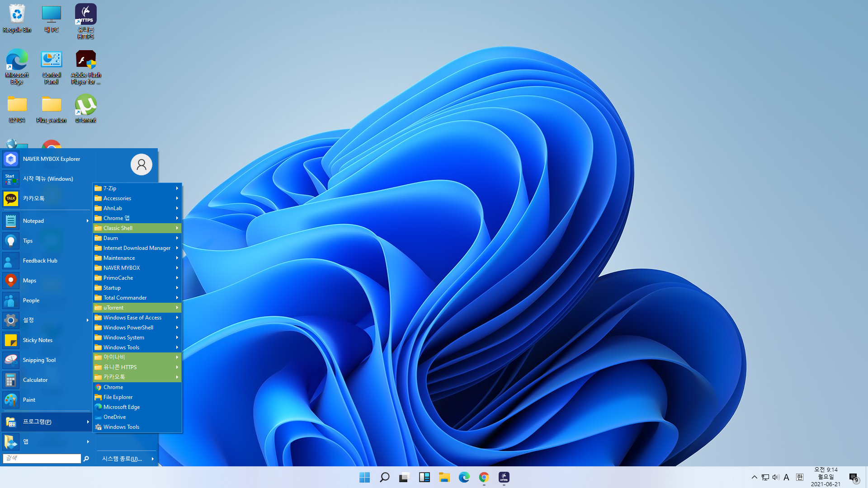This screenshot has height=488, width=868.
Task: Click the Notepad icon in start menu
Action: coord(11,221)
